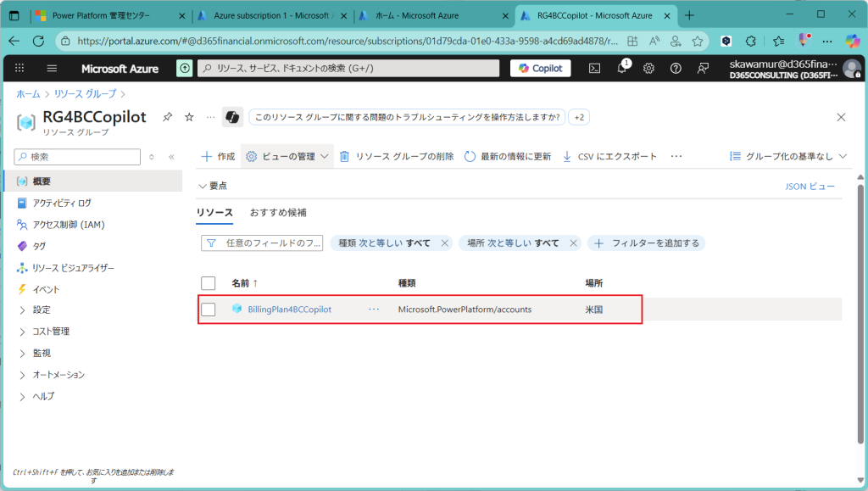This screenshot has width=868, height=491.
Task: Open the browser extensions puzzle icon
Action: point(751,41)
